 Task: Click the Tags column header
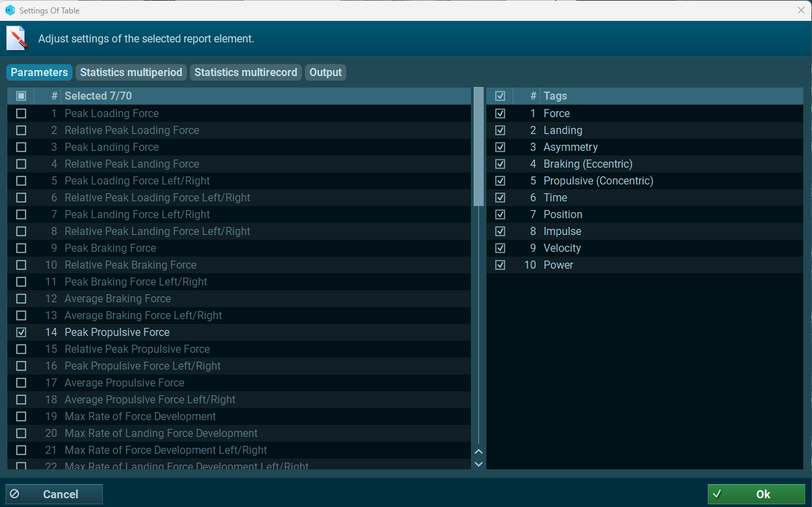coord(555,96)
